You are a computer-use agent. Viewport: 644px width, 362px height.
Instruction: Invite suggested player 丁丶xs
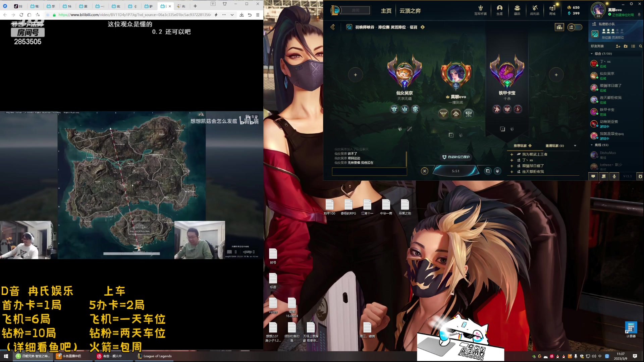click(512, 160)
